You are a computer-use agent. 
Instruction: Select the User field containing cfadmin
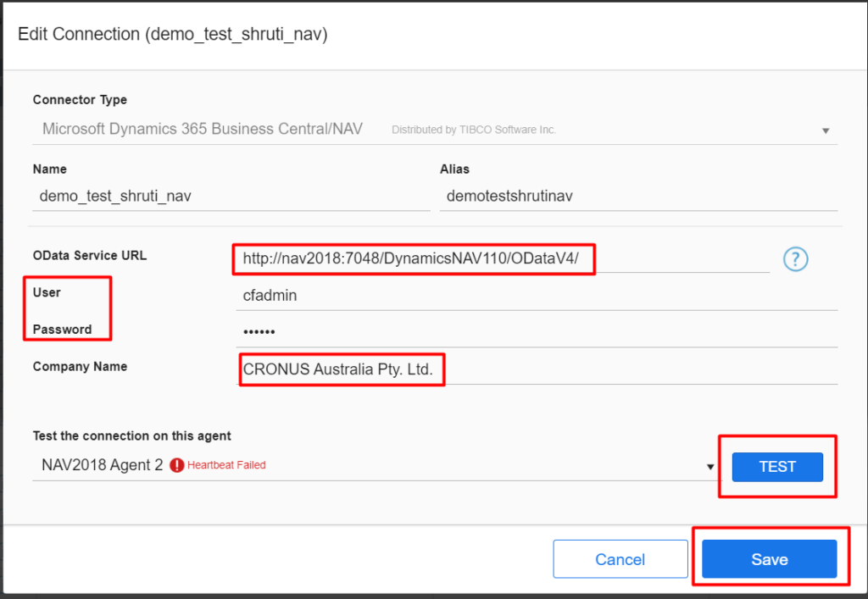click(x=537, y=296)
